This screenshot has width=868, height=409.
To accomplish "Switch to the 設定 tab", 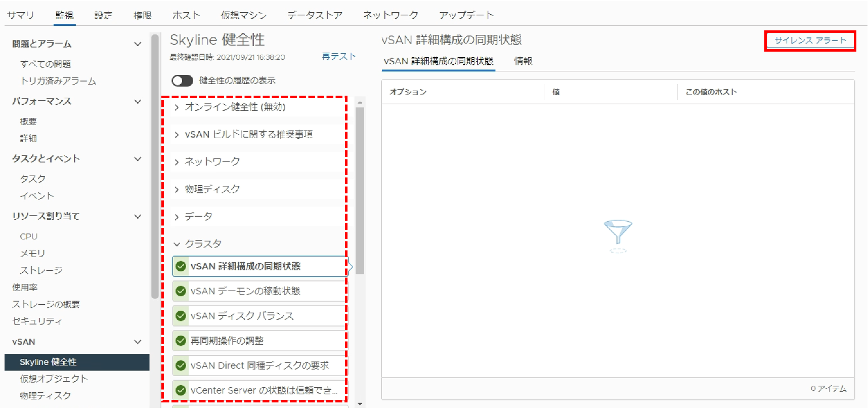I will coord(103,15).
